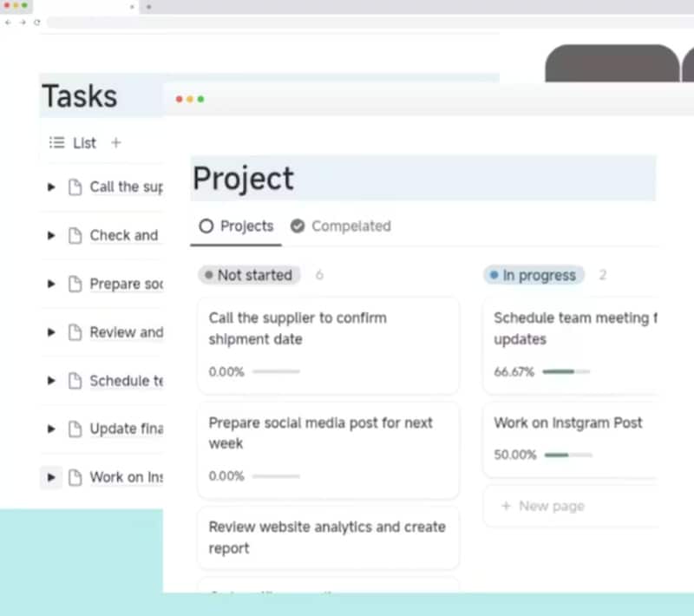Switch to the Projects tab
This screenshot has width=694, height=616.
pyautogui.click(x=236, y=226)
